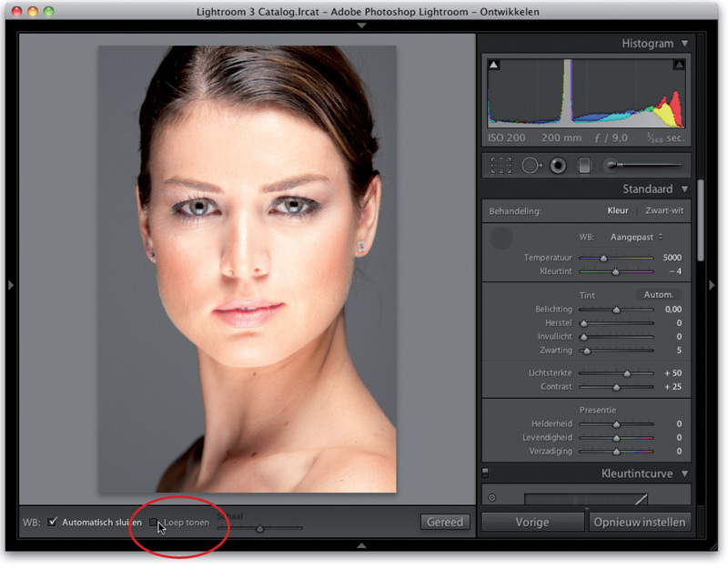This screenshot has width=728, height=570.
Task: Choose Zwart-wit treatment
Action: [x=664, y=210]
